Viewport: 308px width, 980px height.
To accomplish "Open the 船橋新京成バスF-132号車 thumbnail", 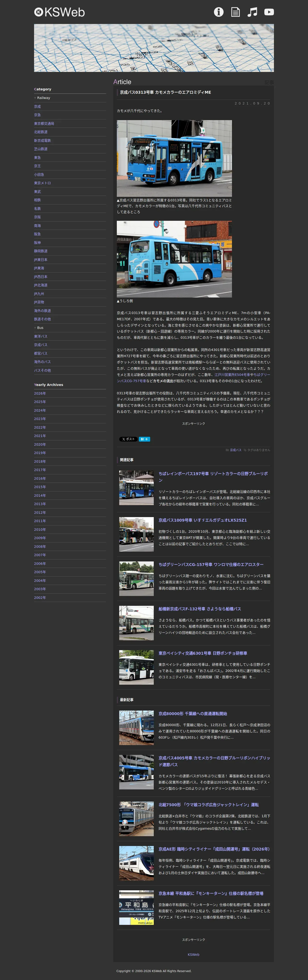I will click(136, 623).
